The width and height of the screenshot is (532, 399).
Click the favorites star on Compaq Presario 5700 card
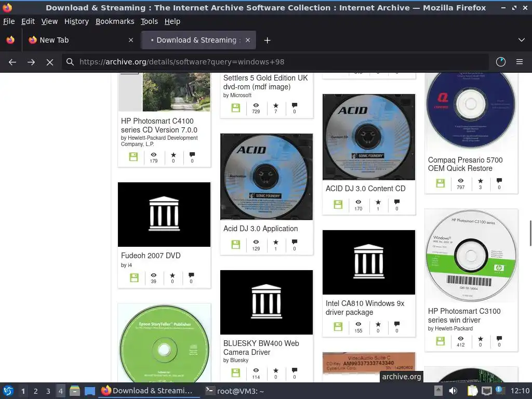[481, 181]
